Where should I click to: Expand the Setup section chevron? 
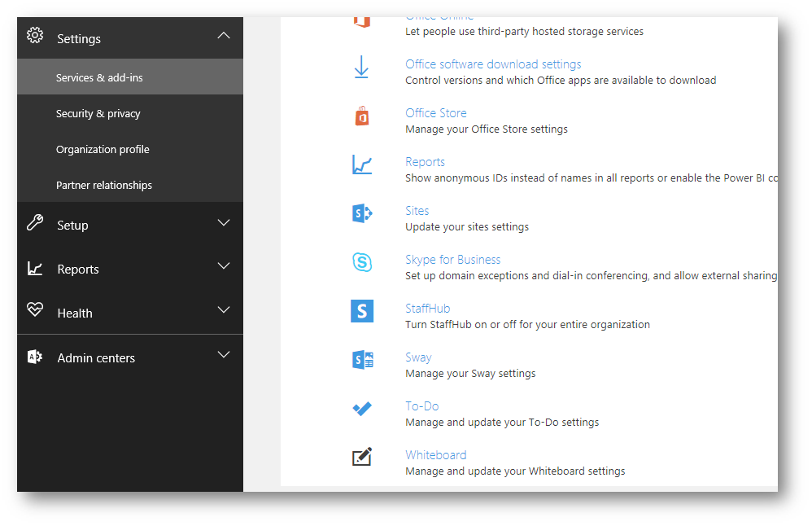click(x=224, y=223)
